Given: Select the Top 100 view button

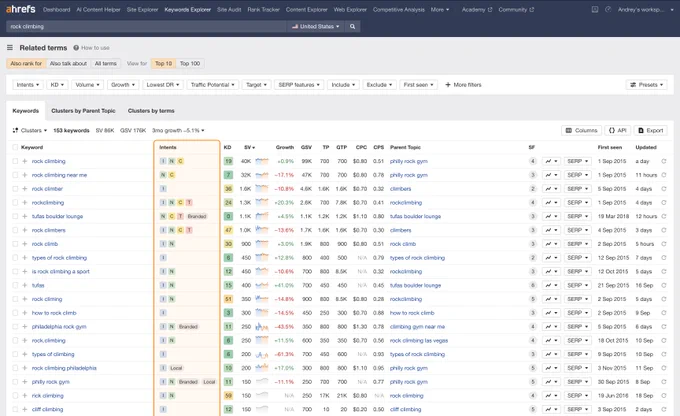Looking at the screenshot, I should point(190,63).
